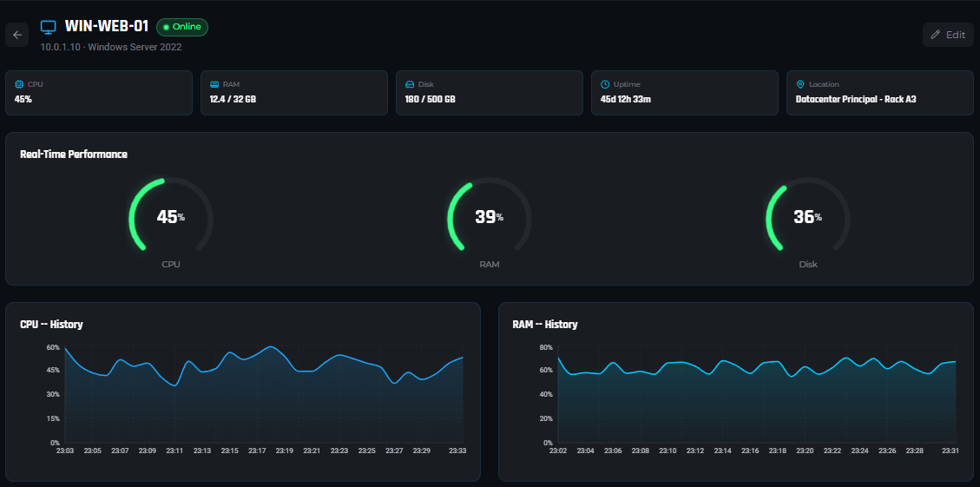Click the back arrow button
The width and height of the screenshot is (980, 487).
[17, 35]
